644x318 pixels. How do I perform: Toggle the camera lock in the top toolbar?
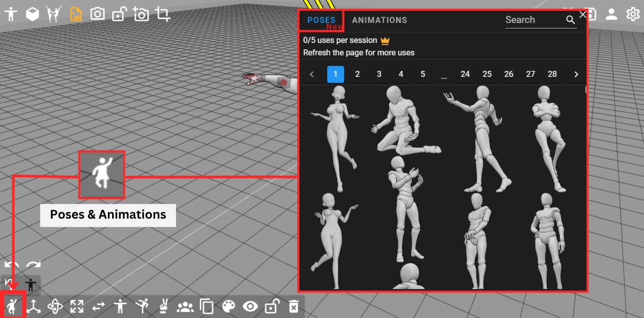pos(119,14)
